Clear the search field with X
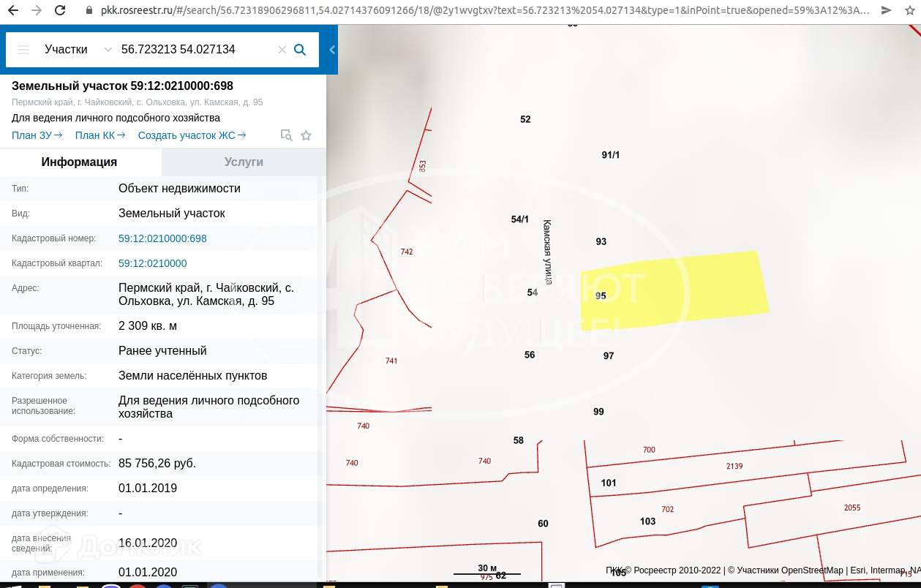Image resolution: width=921 pixels, height=588 pixels. tap(282, 50)
